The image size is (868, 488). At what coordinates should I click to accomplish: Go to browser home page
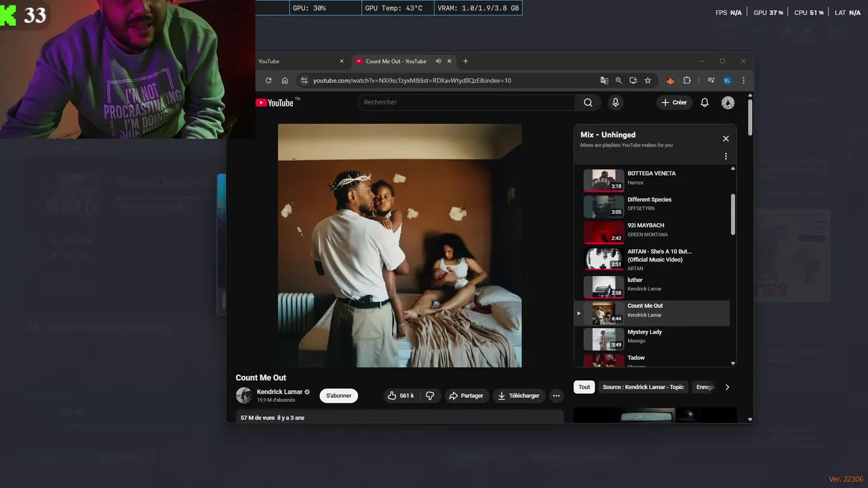pyautogui.click(x=285, y=81)
